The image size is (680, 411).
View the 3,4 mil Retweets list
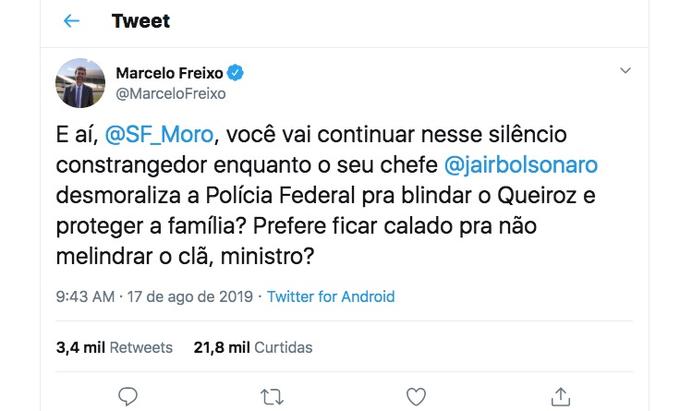point(113,348)
